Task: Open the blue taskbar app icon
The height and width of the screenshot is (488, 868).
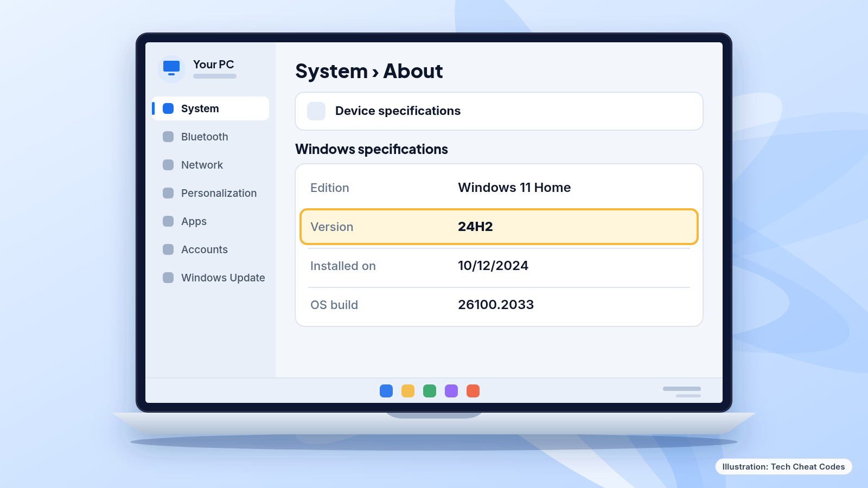Action: [x=386, y=391]
